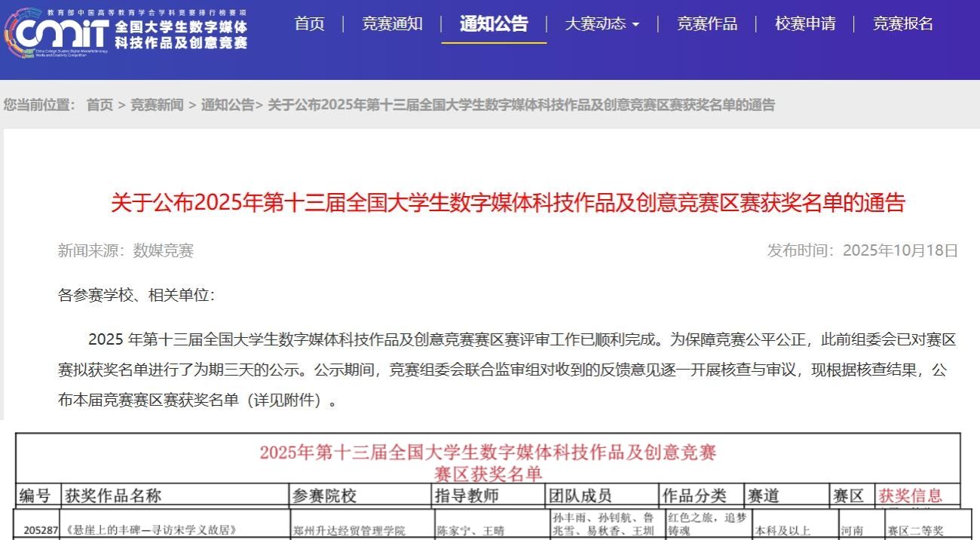Viewport: 980px width, 540px height.
Task: Click the 通知公告 breadcrumb link
Action: point(228,106)
